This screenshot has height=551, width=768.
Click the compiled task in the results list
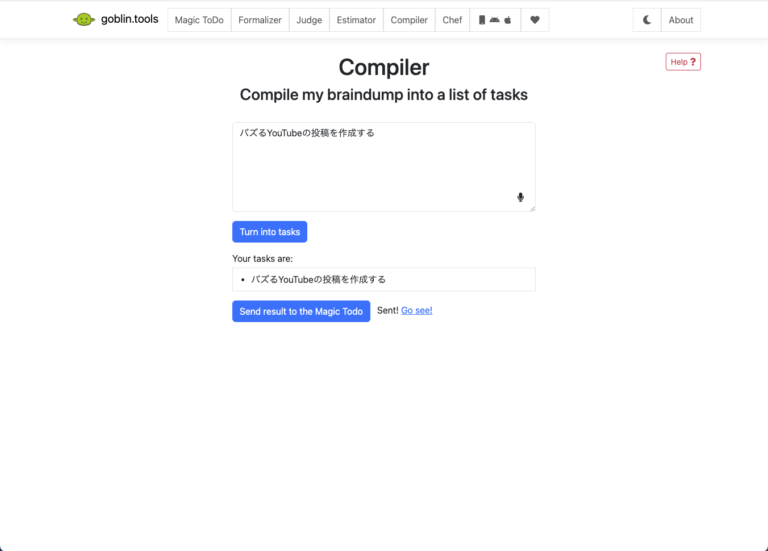(318, 279)
